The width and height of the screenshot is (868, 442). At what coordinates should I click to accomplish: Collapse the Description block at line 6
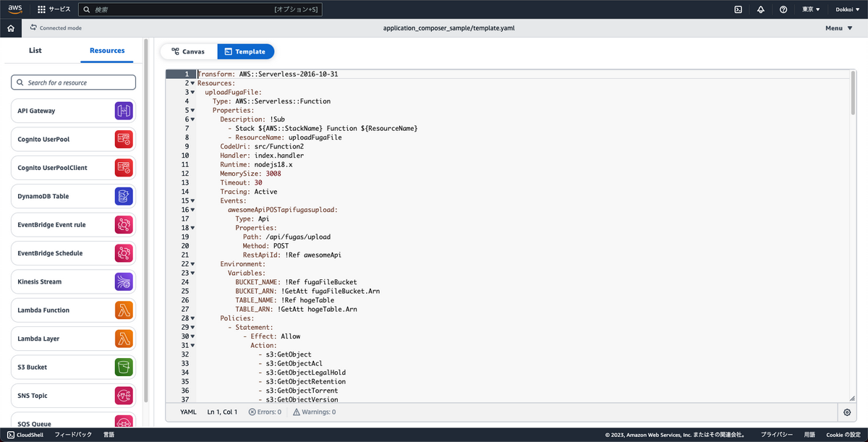[x=192, y=119]
